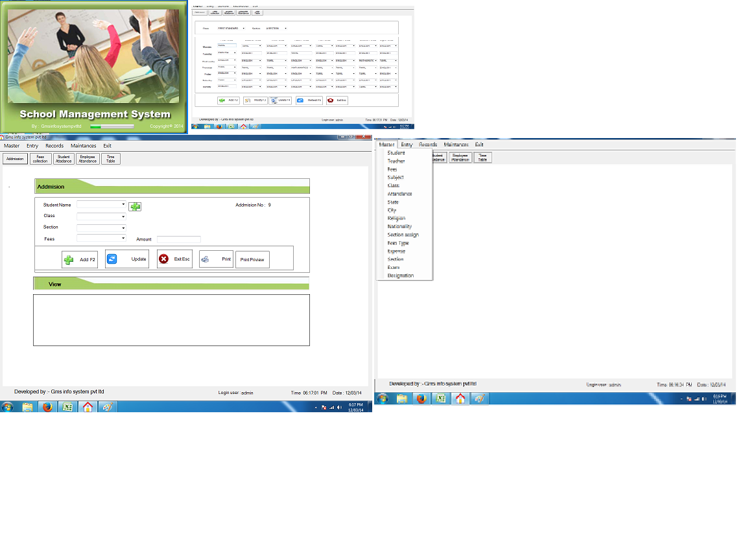Choose Teacher in open Master menu
Viewport: 747px width, 560px height.
pyautogui.click(x=396, y=161)
